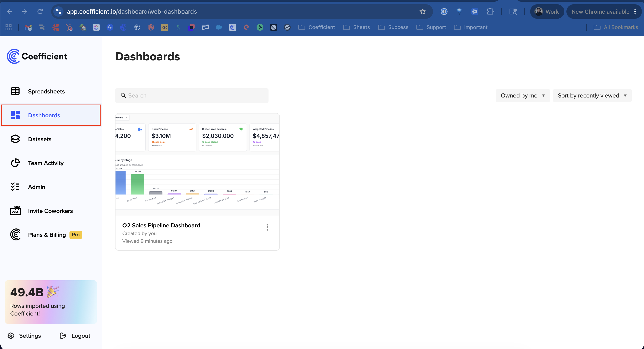Open the Success bookmarks folder
Viewport: 644px width, 349px height.
coord(393,27)
